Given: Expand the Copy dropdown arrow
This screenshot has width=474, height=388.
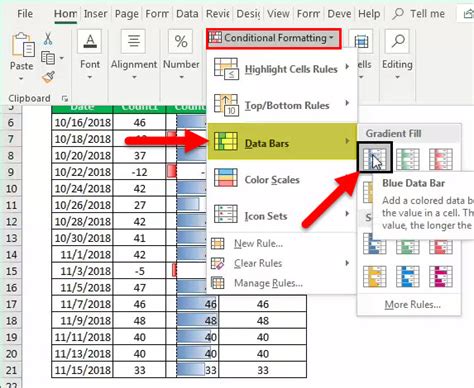Looking at the screenshot, I should click(x=61, y=58).
